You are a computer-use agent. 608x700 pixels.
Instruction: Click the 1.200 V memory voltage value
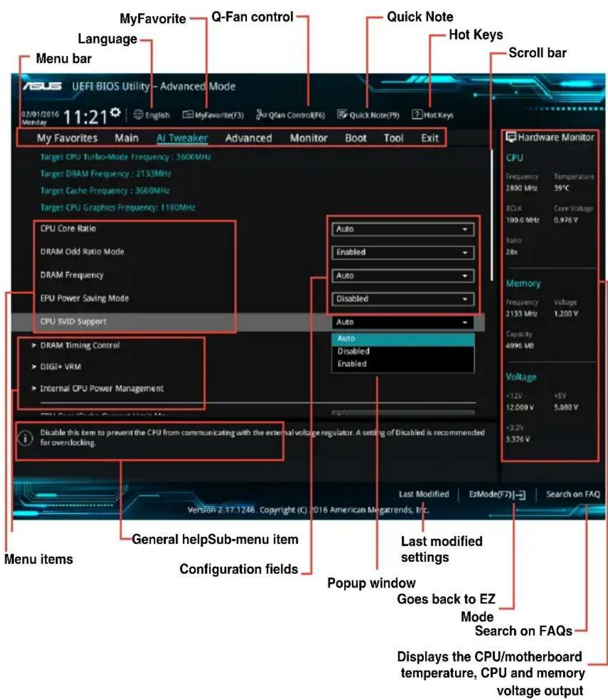pos(566,314)
